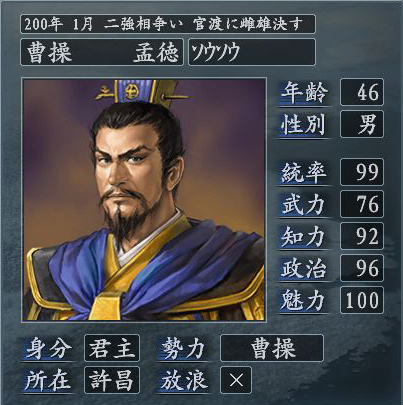Screen dimensions: 403x405
Task: Click the 年齢 label
Action: 304,93
